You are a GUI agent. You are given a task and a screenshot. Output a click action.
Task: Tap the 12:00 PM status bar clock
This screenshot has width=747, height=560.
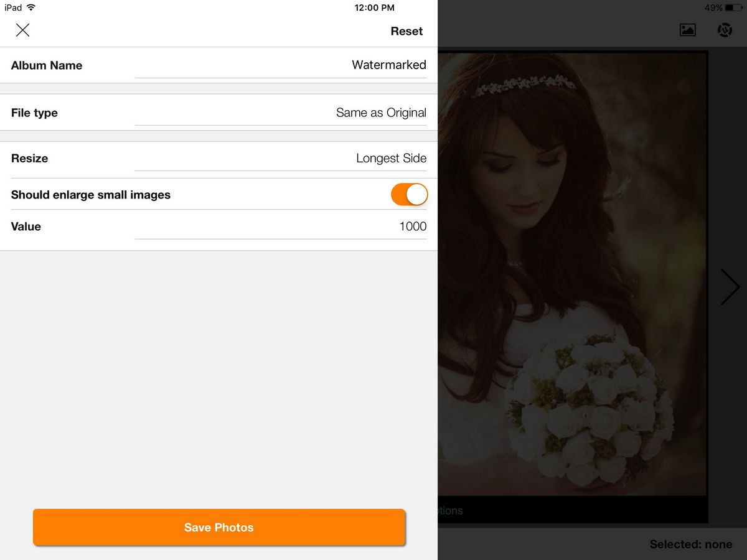tap(374, 7)
